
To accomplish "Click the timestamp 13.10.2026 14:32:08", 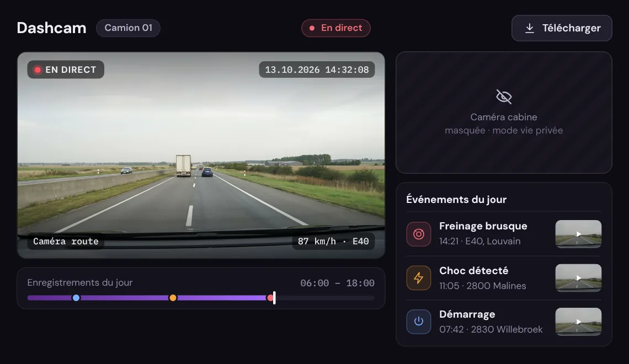I will (x=317, y=69).
